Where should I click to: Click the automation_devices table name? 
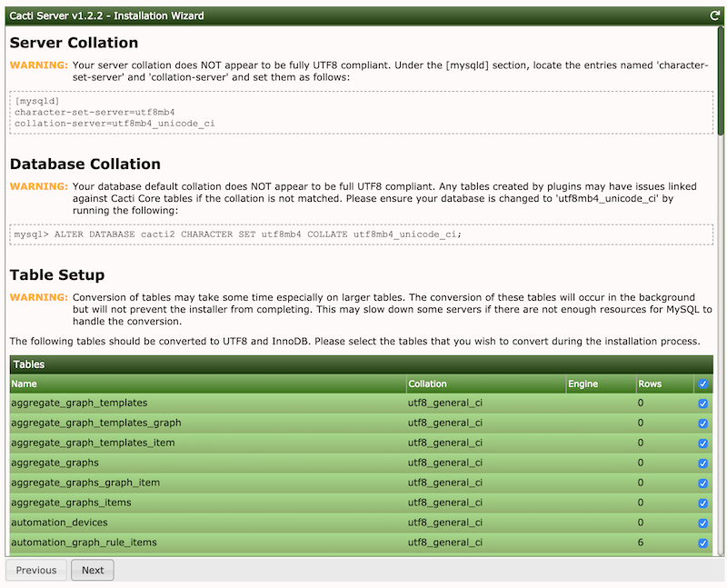pos(59,523)
